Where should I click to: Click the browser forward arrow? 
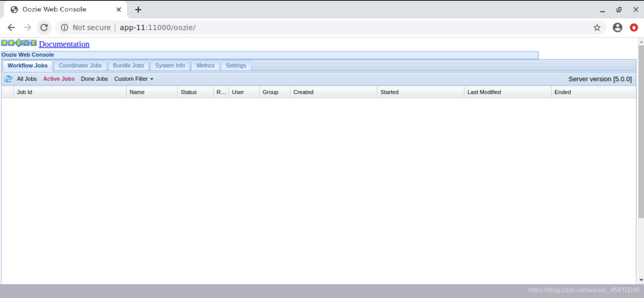coord(27,27)
